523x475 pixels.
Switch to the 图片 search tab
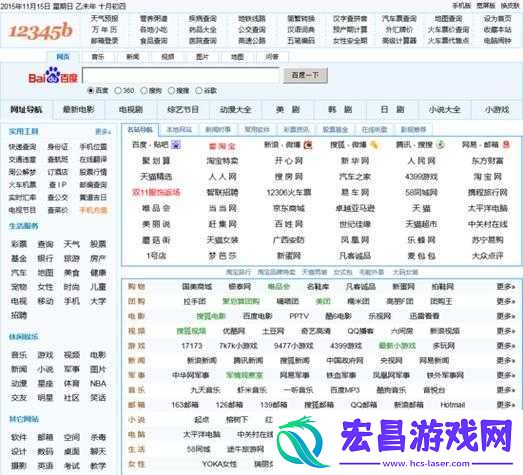pos(202,57)
